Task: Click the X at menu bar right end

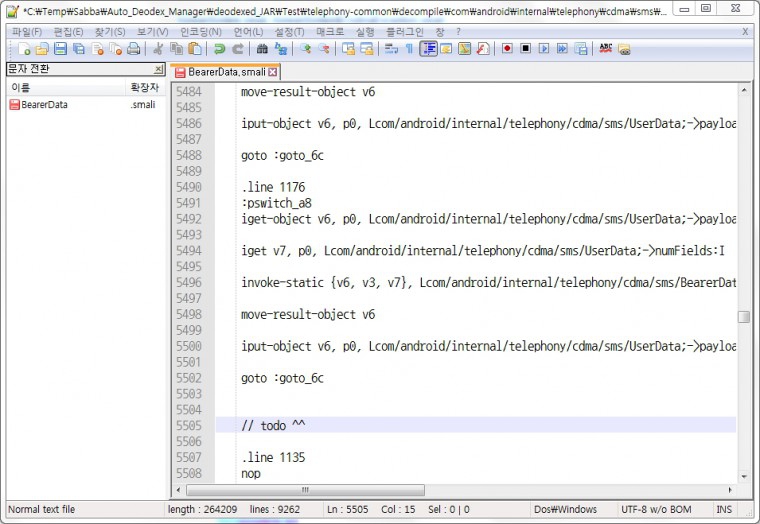Action: coord(745,32)
